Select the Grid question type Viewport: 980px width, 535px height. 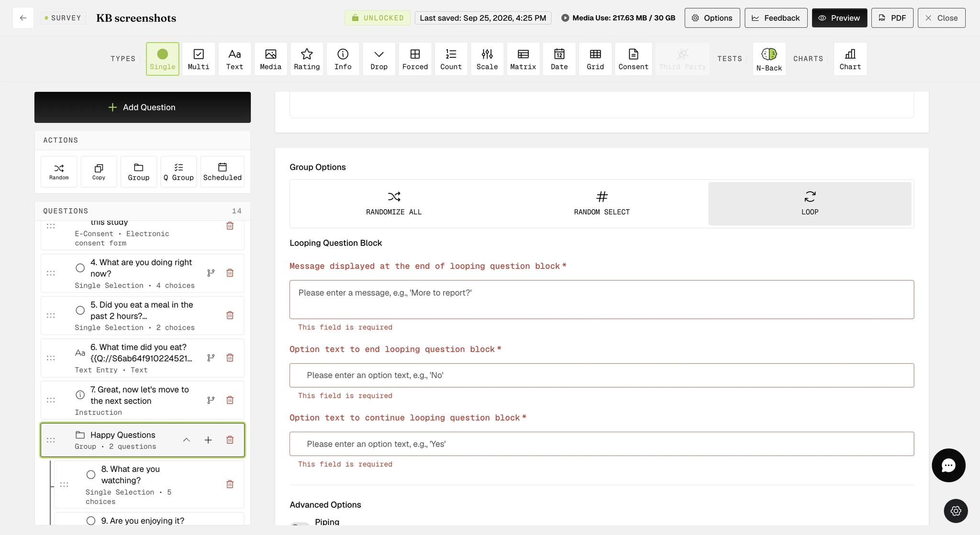point(595,59)
